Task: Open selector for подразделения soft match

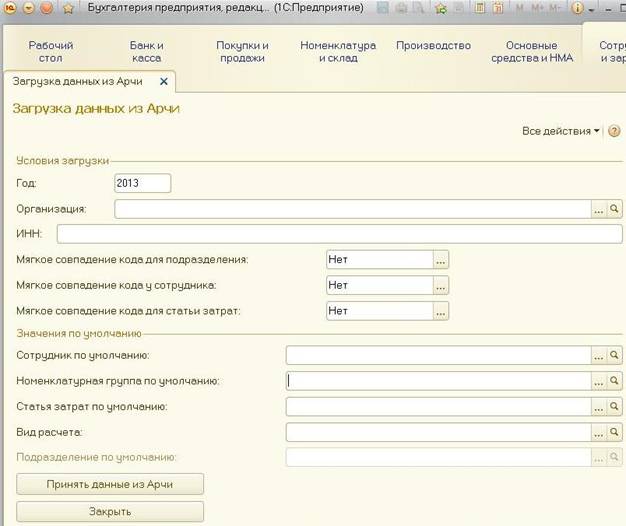Action: pyautogui.click(x=440, y=260)
